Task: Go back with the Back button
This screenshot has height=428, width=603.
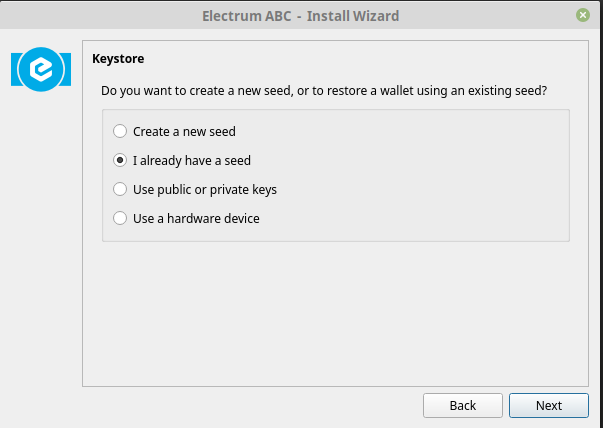Action: point(463,405)
